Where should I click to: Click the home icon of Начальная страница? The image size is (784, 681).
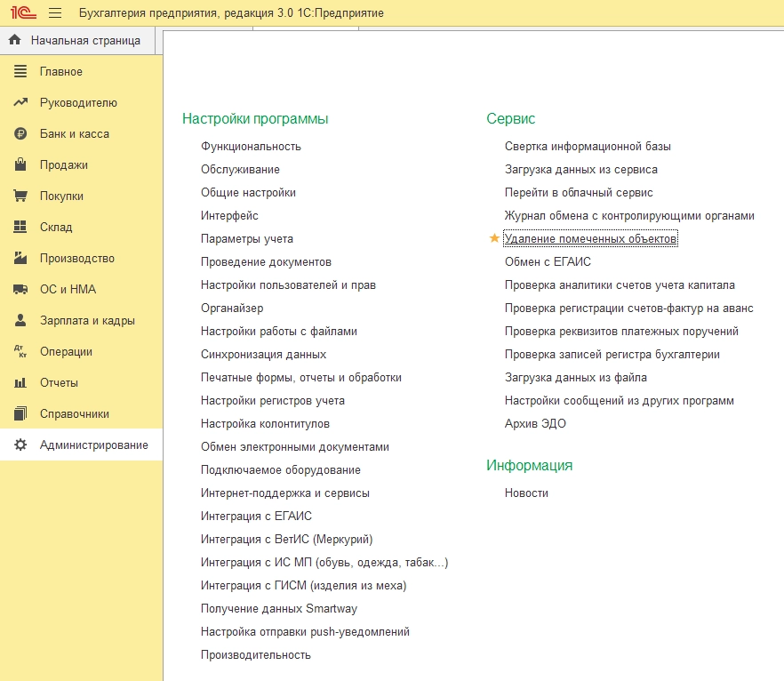pyautogui.click(x=15, y=39)
